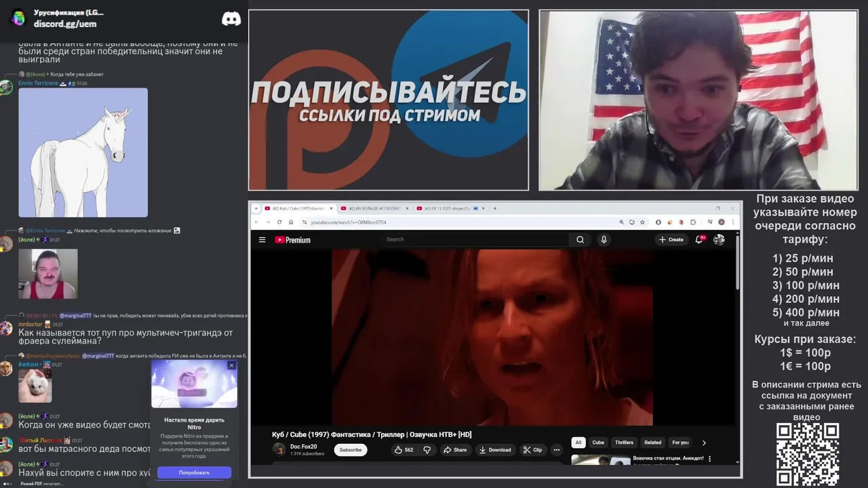Switch to the Куб / Cube (1997) browser tab

click(x=298, y=208)
